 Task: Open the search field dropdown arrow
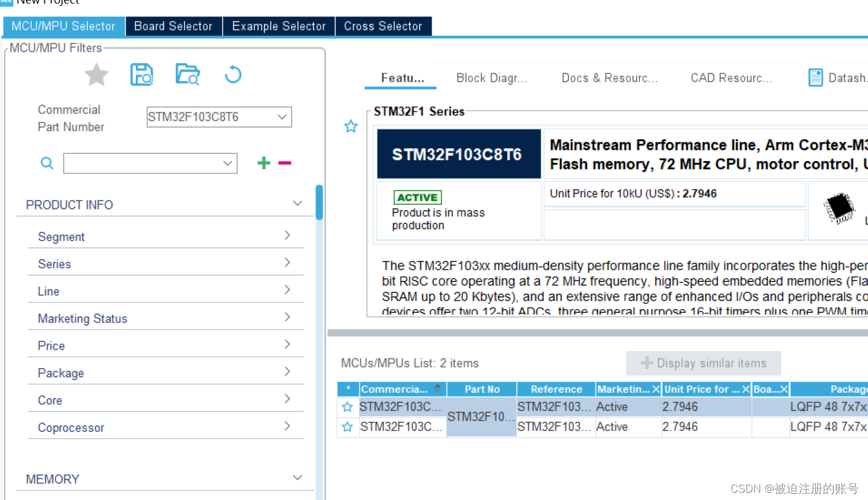[x=228, y=163]
